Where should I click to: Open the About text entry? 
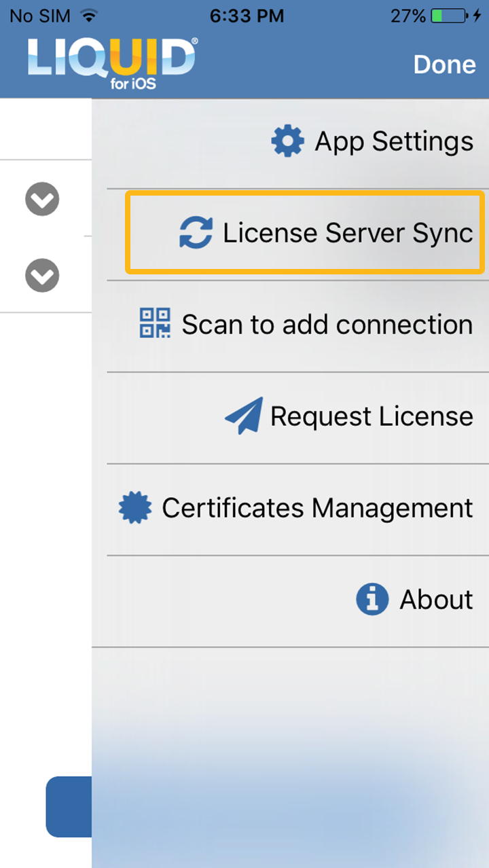click(436, 599)
